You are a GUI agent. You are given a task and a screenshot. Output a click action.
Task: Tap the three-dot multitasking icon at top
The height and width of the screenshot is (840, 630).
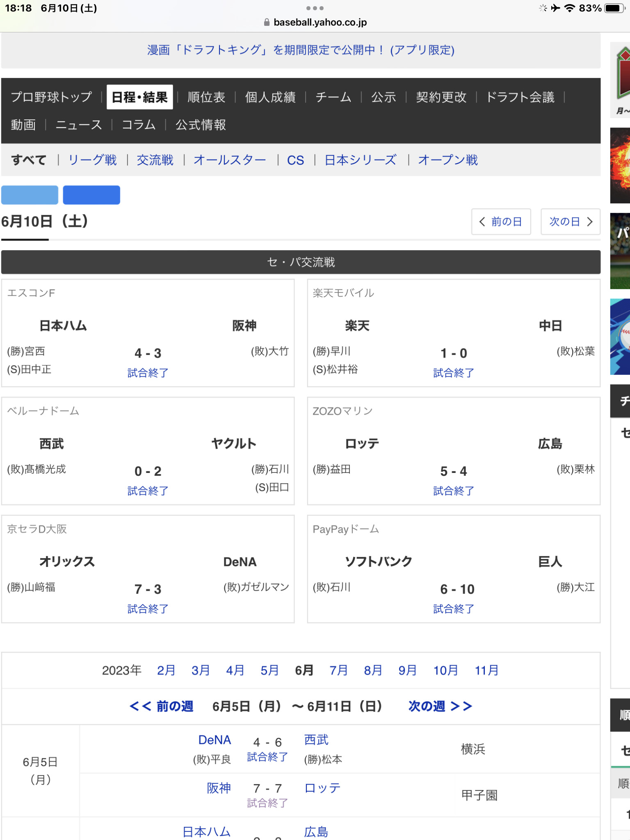315,8
